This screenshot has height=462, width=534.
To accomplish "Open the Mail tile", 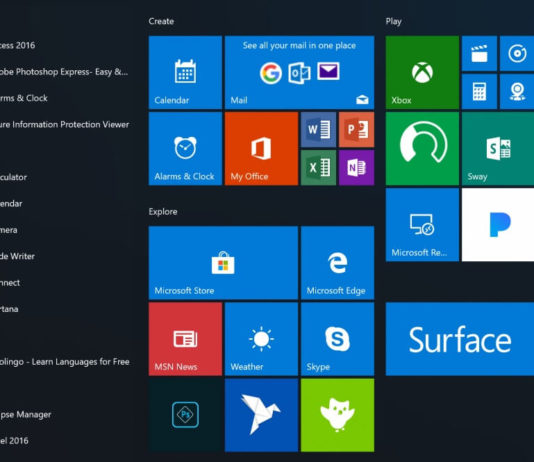I will click(x=299, y=73).
